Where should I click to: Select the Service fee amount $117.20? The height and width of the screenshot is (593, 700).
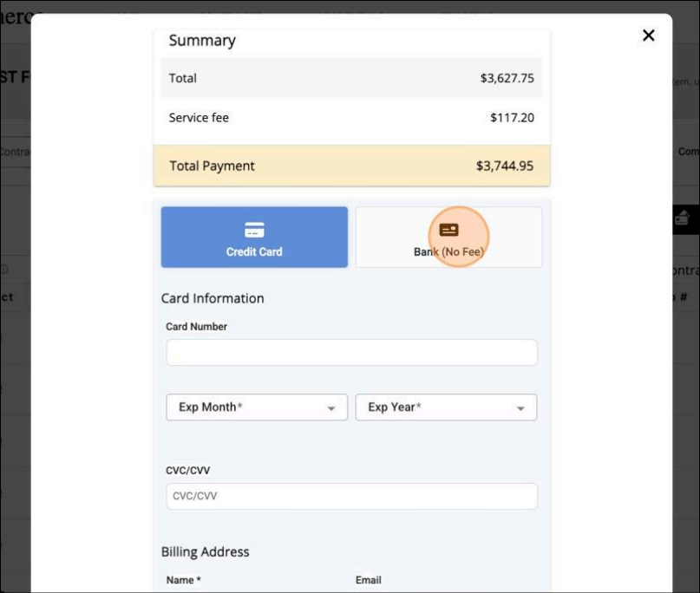[x=512, y=117]
